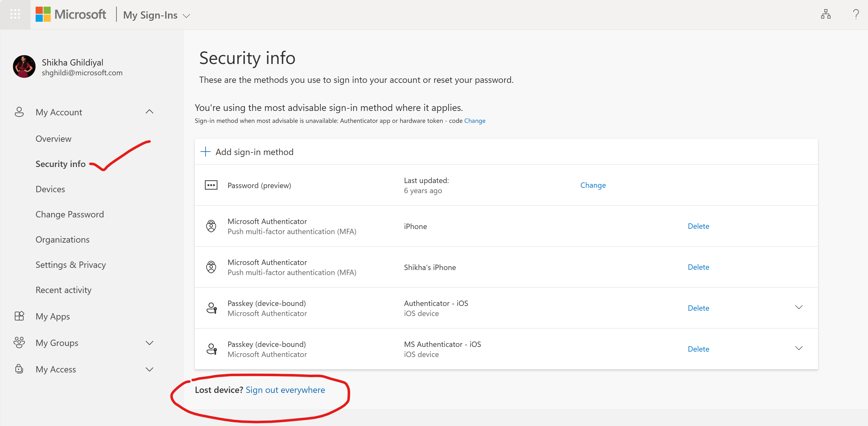Expand the MS Authenticator - iOS passkey details
Viewport: 868px width, 426px height.
click(798, 348)
